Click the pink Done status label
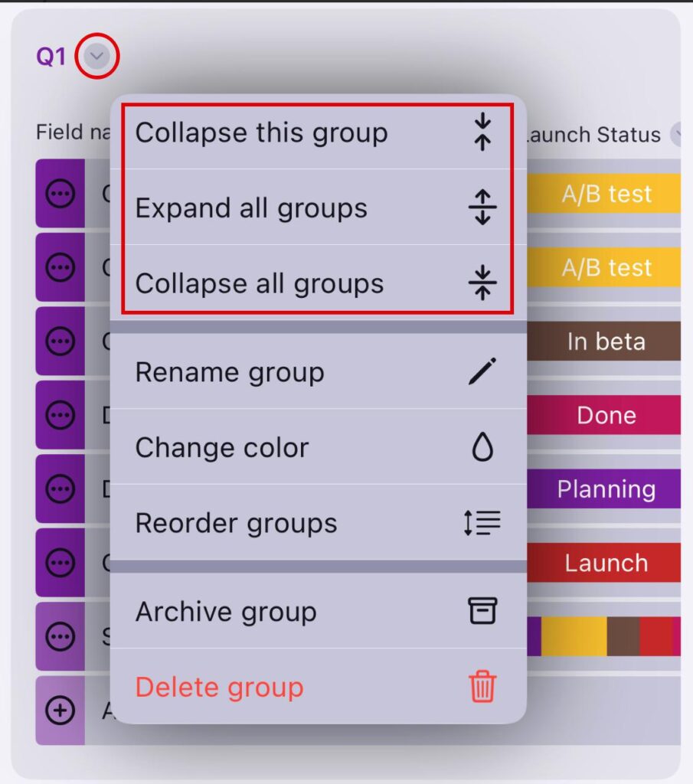The height and width of the screenshot is (784, 693). point(606,415)
